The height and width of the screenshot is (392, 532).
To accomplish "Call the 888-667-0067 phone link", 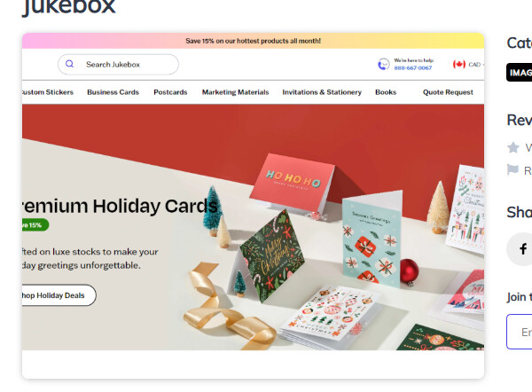I will (x=413, y=68).
